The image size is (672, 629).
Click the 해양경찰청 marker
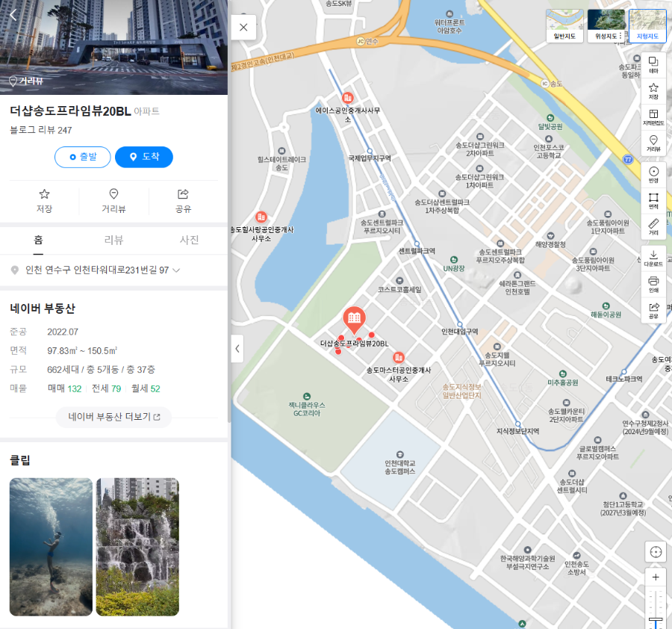551,236
